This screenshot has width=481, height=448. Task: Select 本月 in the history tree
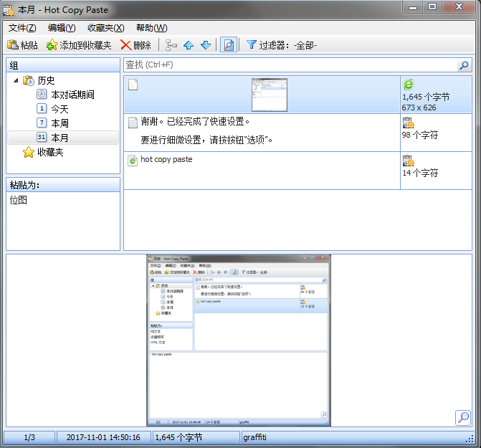tap(63, 138)
